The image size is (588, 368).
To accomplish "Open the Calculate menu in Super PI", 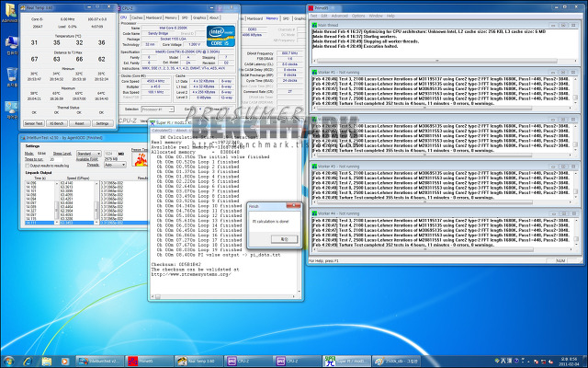I will 162,131.
